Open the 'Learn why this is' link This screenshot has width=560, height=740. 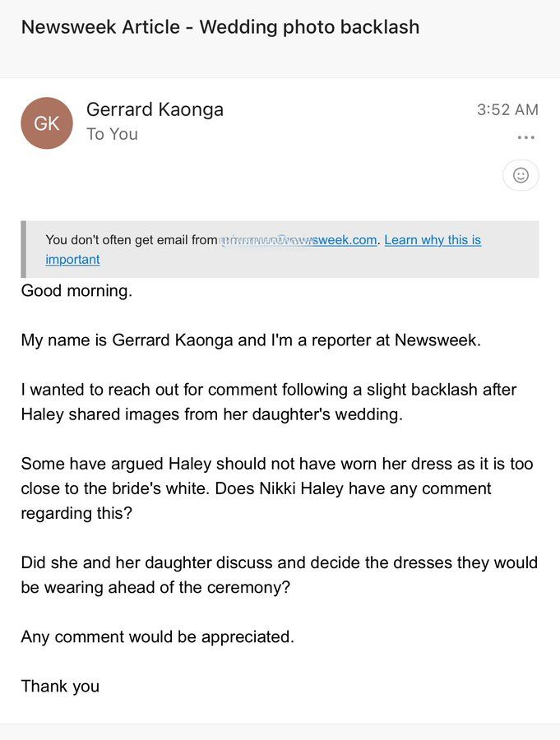tap(433, 240)
